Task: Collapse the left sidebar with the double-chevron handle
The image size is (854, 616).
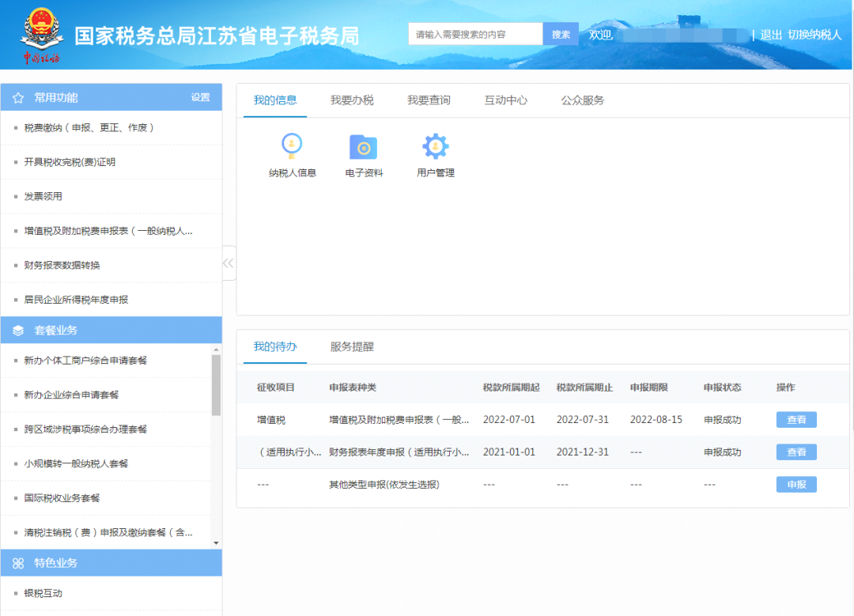Action: pos(229,263)
